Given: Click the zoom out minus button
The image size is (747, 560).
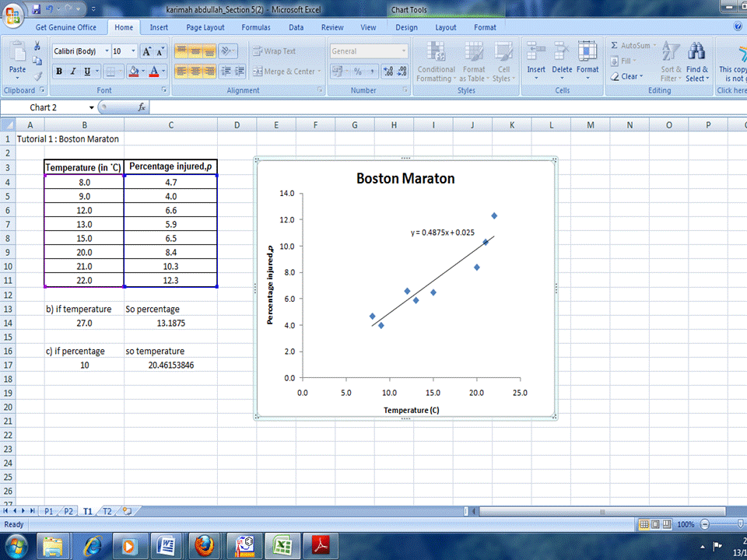Looking at the screenshot, I should pyautogui.click(x=705, y=524).
